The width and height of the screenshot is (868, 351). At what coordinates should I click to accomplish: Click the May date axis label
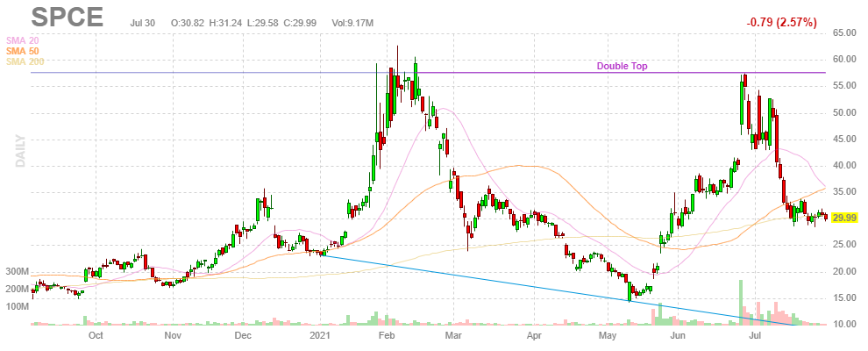coord(608,335)
